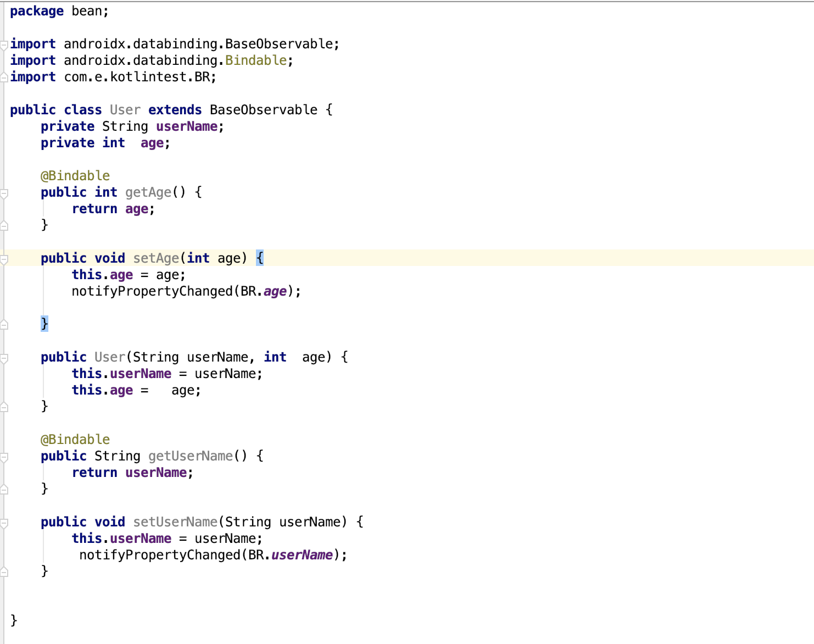Click 'BaseObservable' after the extends keyword
The width and height of the screenshot is (814, 644).
click(264, 110)
